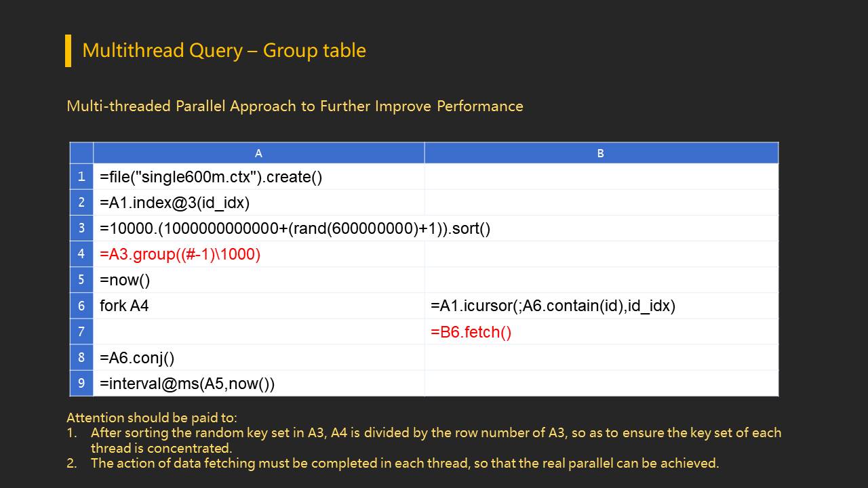The width and height of the screenshot is (868, 488).
Task: Click the subtitle about Multi-threaded Parallel Approach
Action: coord(295,106)
